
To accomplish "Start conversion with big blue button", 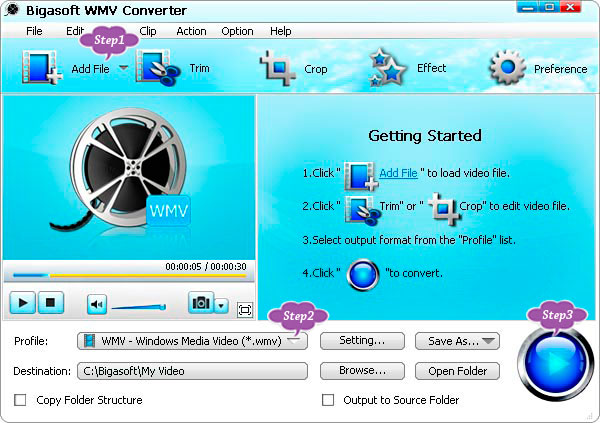I will 555,363.
